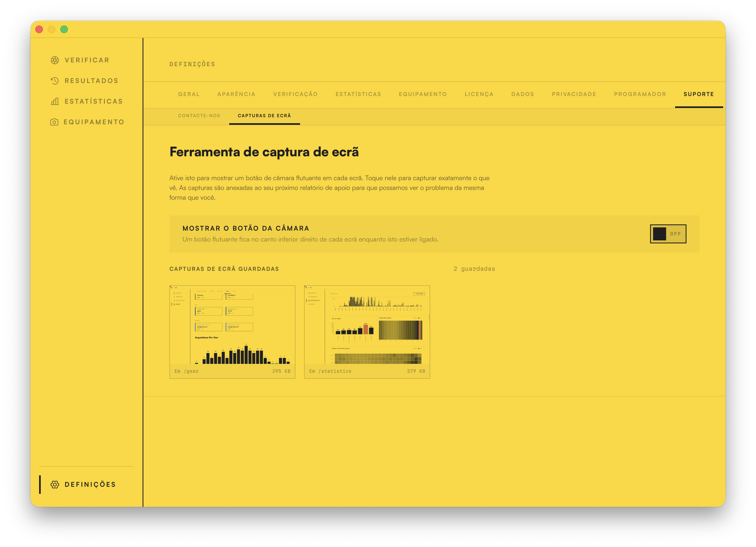Screen dimensions: 756x547
Task: Switch to the Geral tab
Action: pyautogui.click(x=189, y=94)
